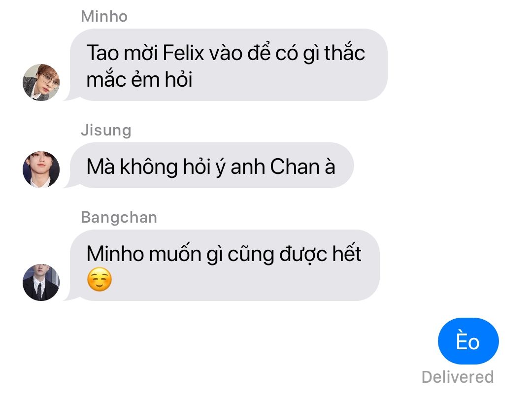Select the blue "Èo" sent bubble

[x=468, y=341]
